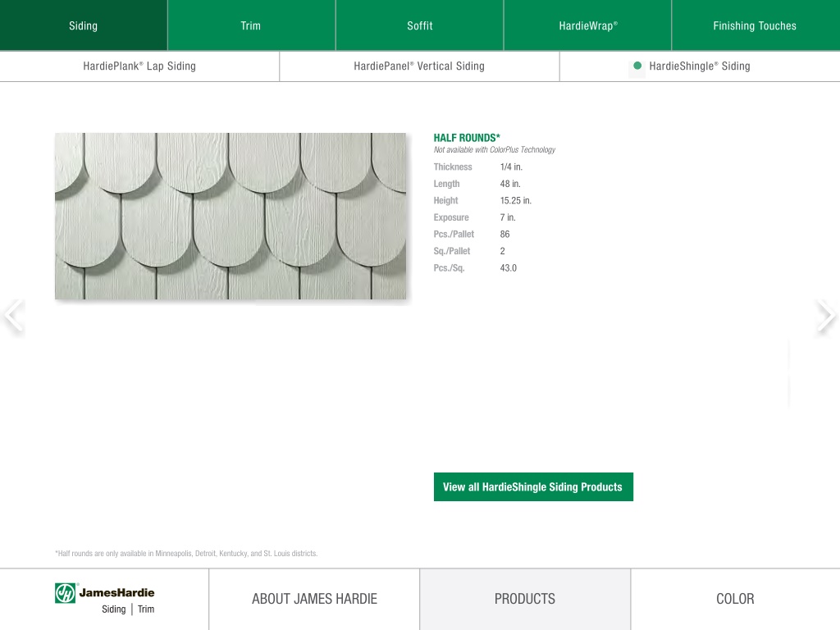The height and width of the screenshot is (630, 840).
Task: Click the half rounds shingle photo
Action: (231, 217)
